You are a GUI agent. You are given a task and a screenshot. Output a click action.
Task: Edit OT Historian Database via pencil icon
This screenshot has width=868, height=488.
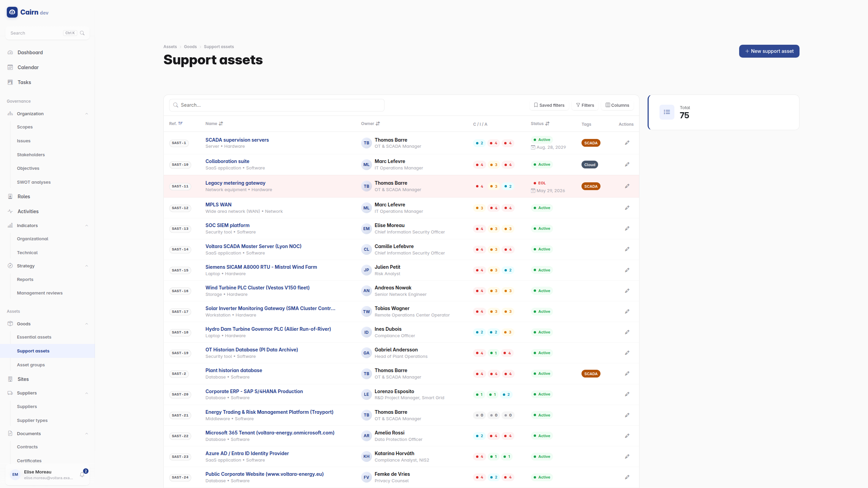click(627, 353)
